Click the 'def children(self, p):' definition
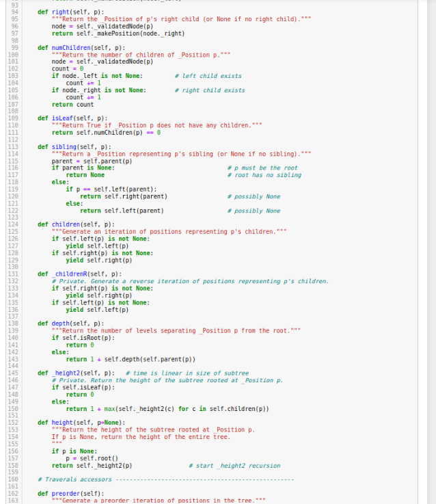 tap(76, 224)
